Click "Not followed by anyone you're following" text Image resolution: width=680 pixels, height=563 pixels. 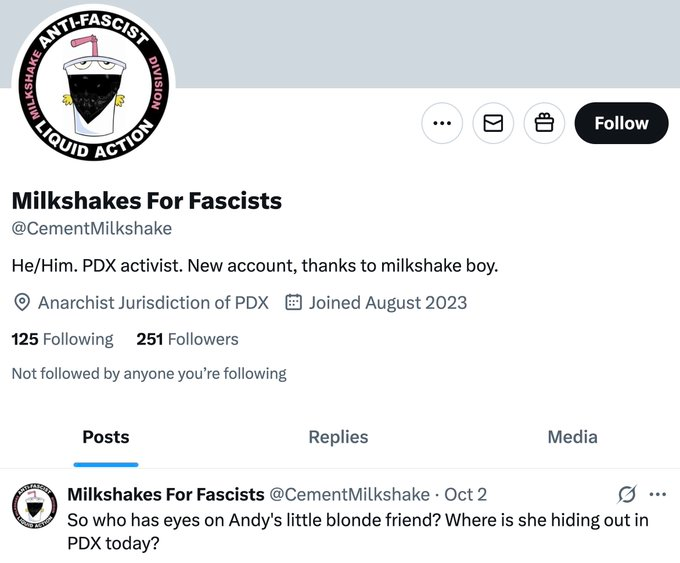(148, 373)
